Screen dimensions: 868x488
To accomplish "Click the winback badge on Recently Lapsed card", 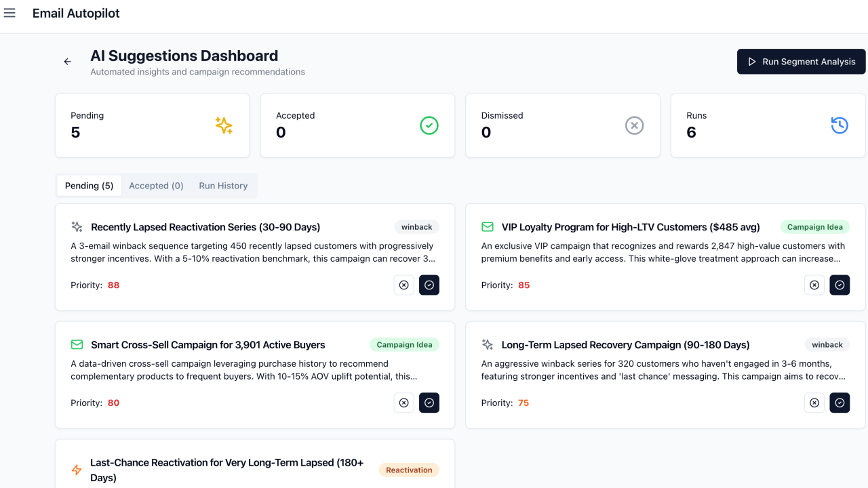I will [416, 226].
